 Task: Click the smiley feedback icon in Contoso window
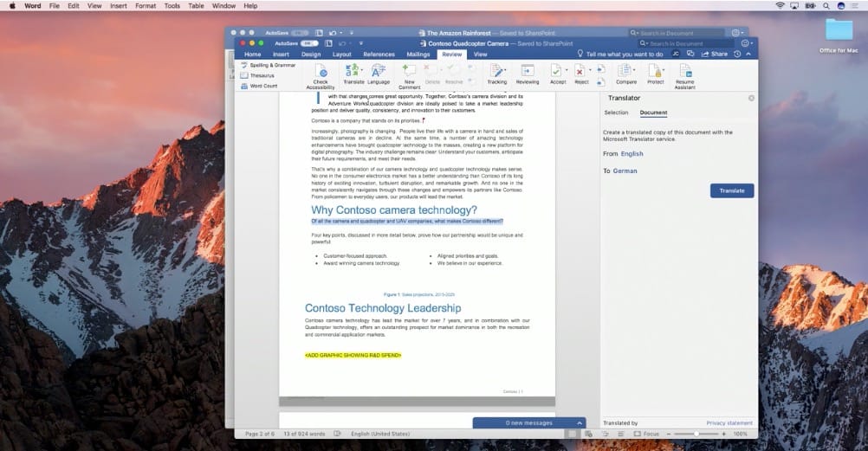(745, 43)
